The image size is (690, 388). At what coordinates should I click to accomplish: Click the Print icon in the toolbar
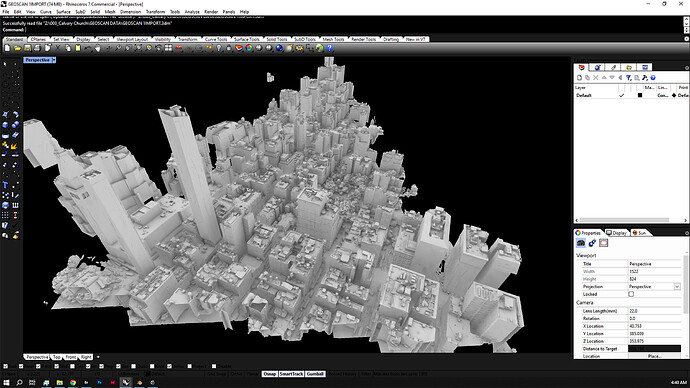point(37,48)
